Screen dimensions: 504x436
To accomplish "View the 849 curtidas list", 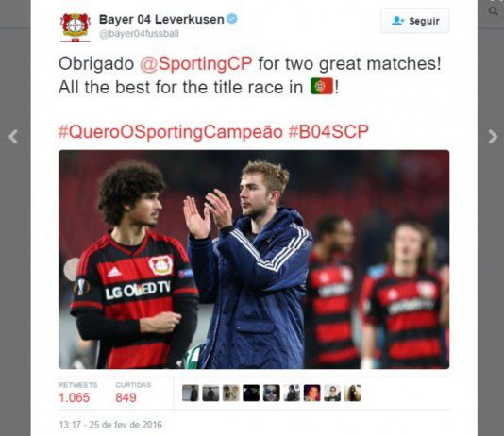I will pyautogui.click(x=133, y=393).
